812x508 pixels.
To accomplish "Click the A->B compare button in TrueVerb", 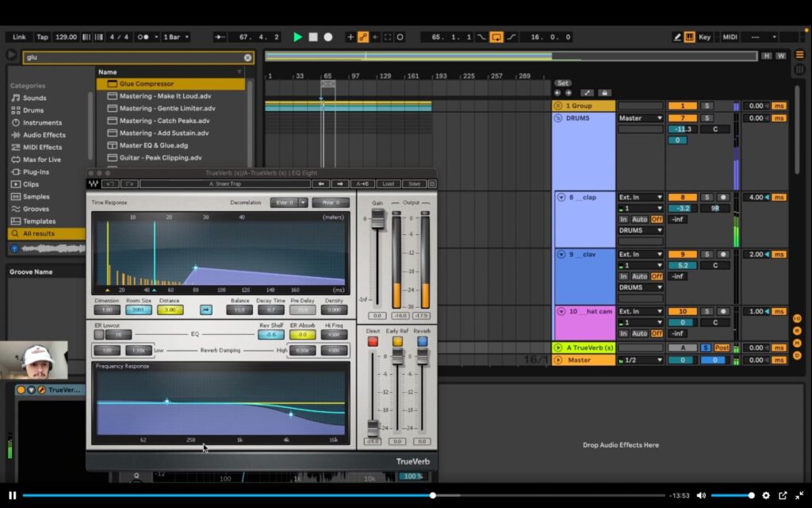I will pos(362,183).
